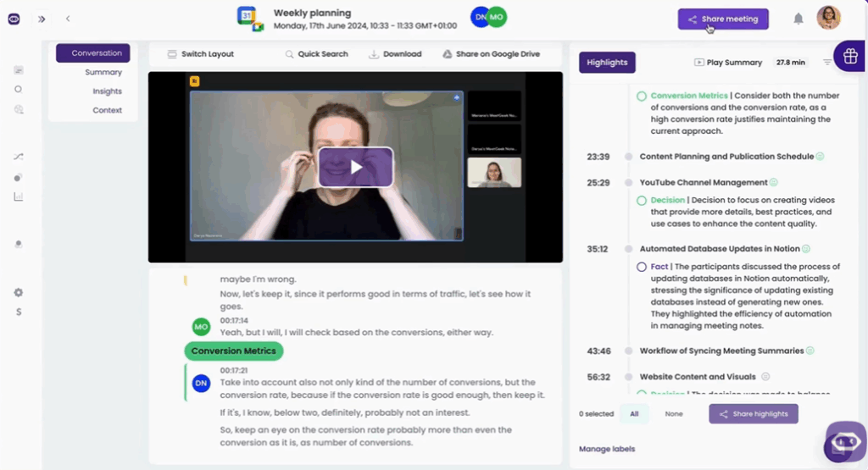Expand sidebar with the double-chevron icon
The width and height of the screenshot is (868, 470).
click(42, 19)
